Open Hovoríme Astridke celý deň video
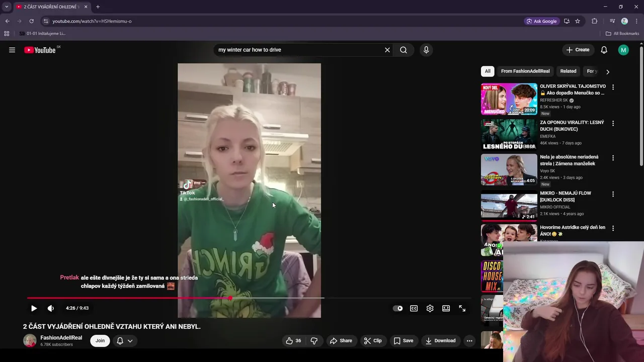 [573, 230]
